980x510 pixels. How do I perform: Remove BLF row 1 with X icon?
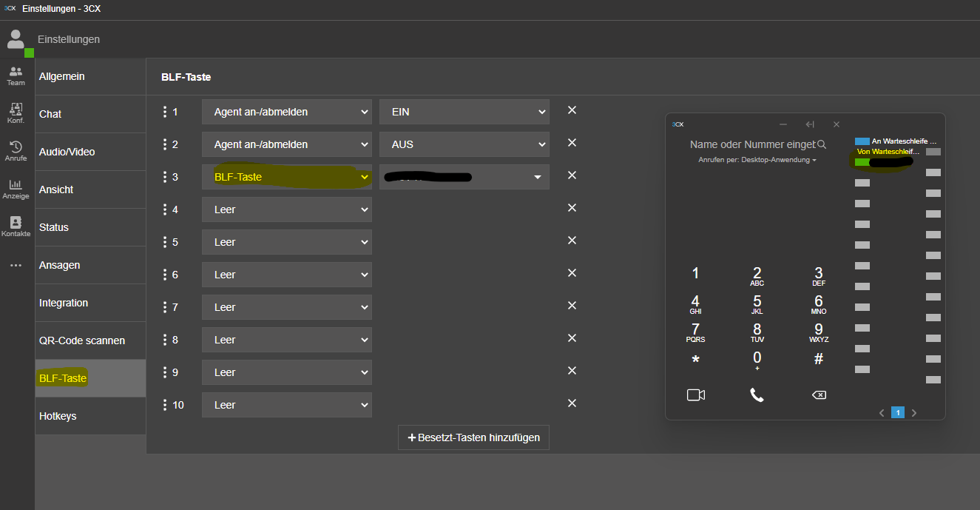(x=572, y=110)
